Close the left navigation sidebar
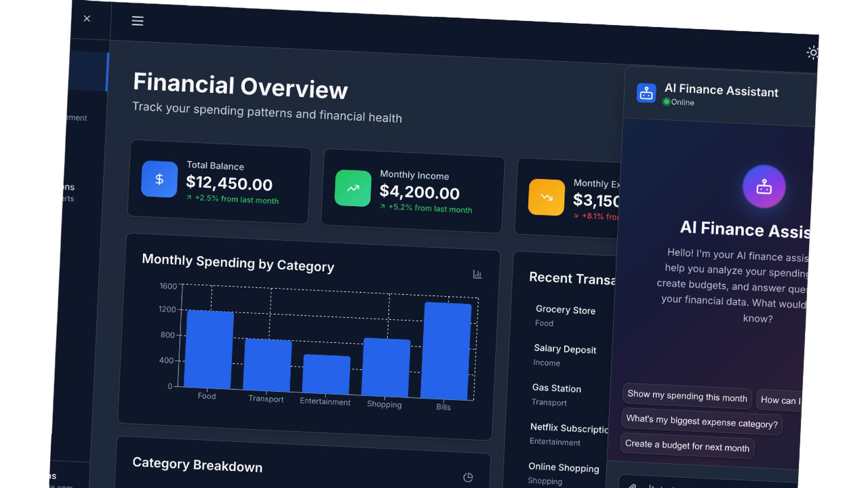 87,18
